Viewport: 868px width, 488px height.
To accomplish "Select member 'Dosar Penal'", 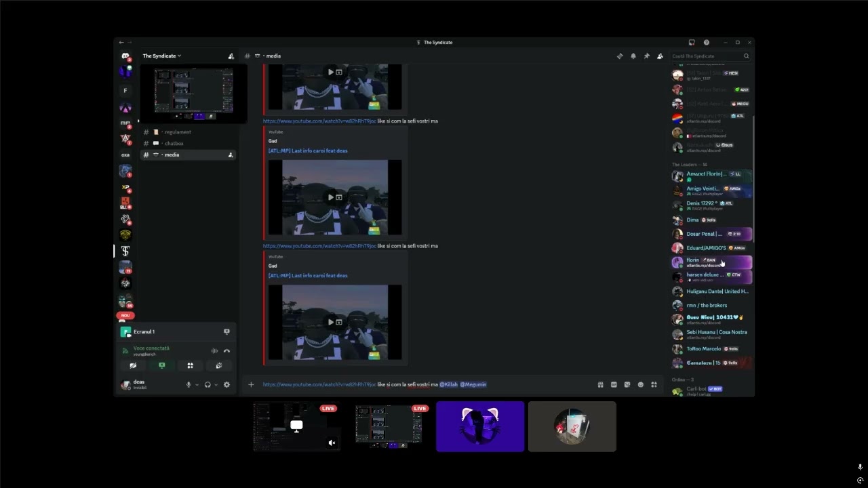I will pos(711,234).
